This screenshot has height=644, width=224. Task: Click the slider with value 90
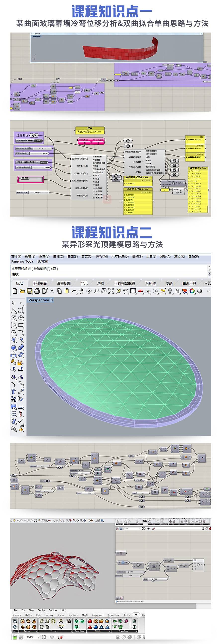tap(40, 149)
